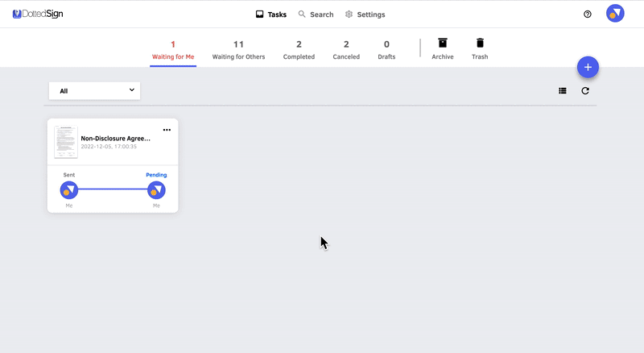
Task: Create a new task with plus button
Action: pyautogui.click(x=588, y=67)
